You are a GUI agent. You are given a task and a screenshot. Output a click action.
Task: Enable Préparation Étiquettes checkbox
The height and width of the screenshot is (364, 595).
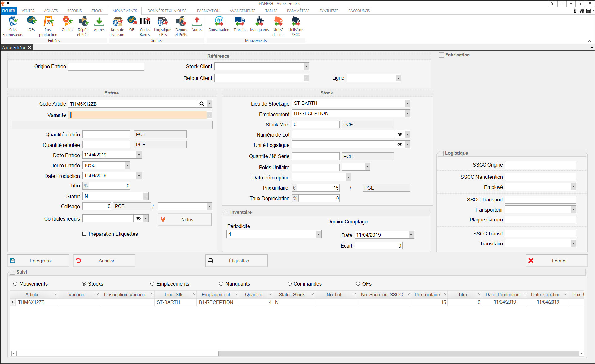(x=85, y=234)
